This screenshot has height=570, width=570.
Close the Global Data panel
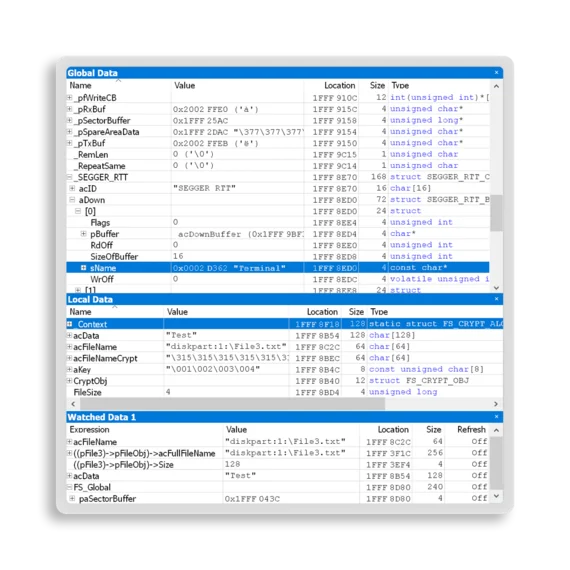[x=496, y=73]
